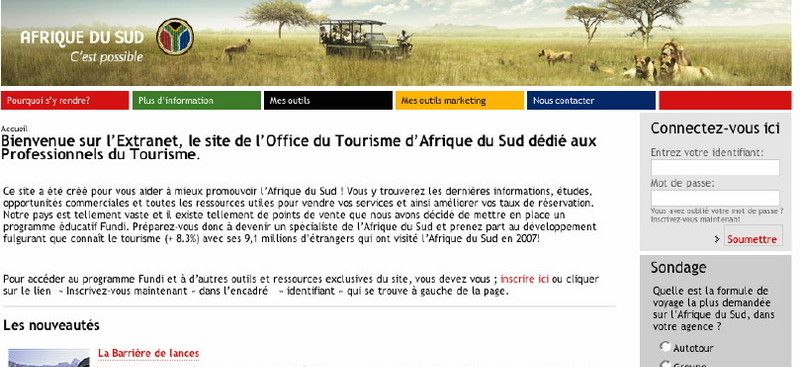Click 'Inscrivez-vous maintenant' link in login box
This screenshot has width=800, height=367.
[695, 219]
